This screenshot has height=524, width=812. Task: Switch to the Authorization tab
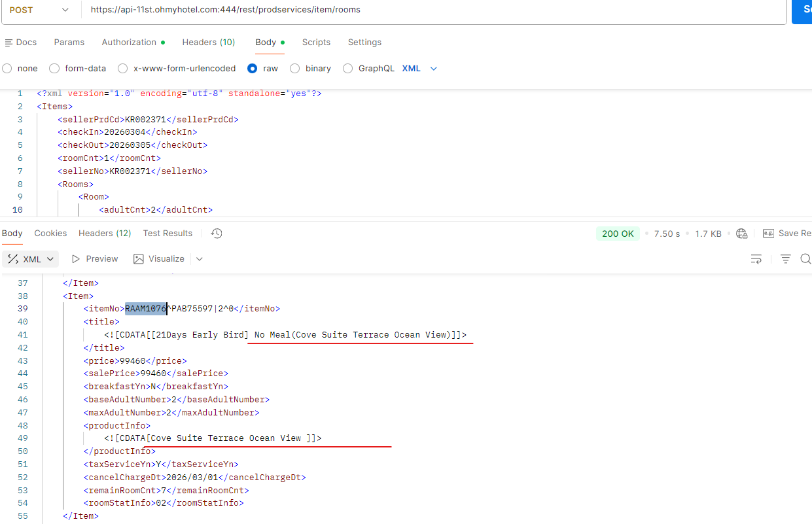coord(133,42)
